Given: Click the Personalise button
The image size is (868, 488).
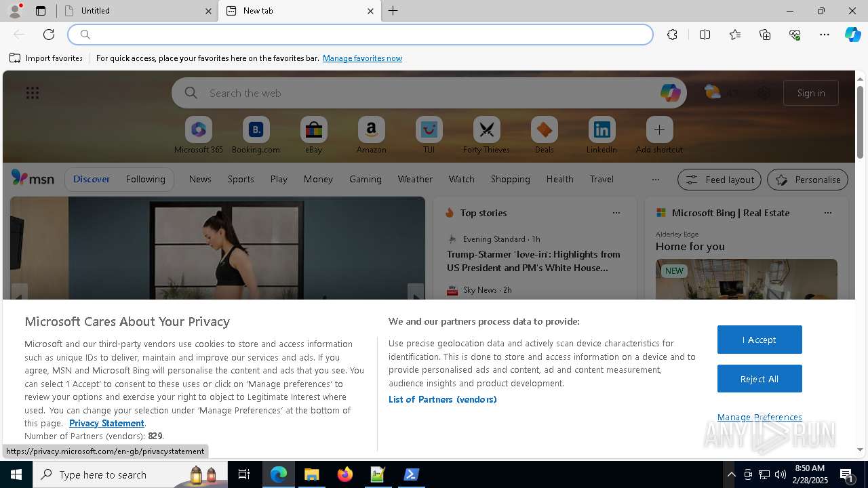Looking at the screenshot, I should (x=808, y=180).
